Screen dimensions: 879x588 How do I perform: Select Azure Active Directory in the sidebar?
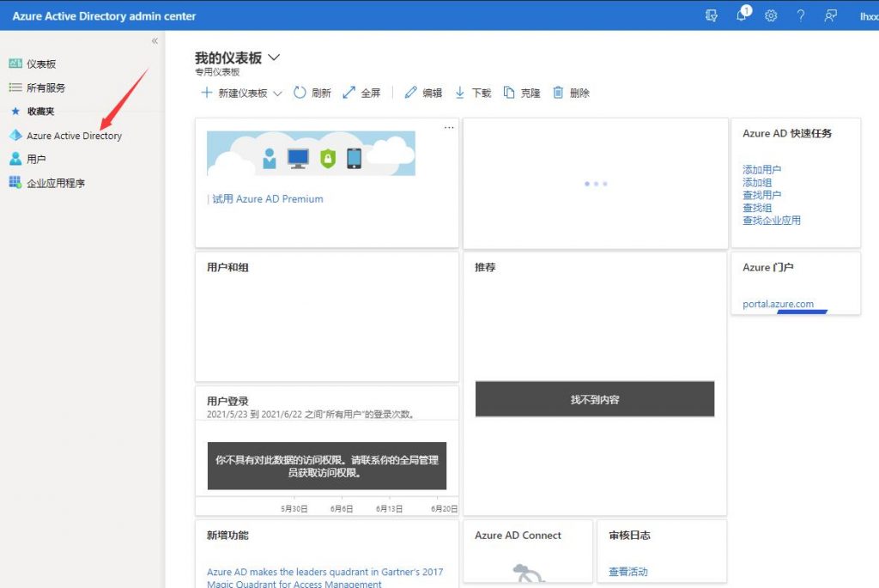[x=74, y=136]
